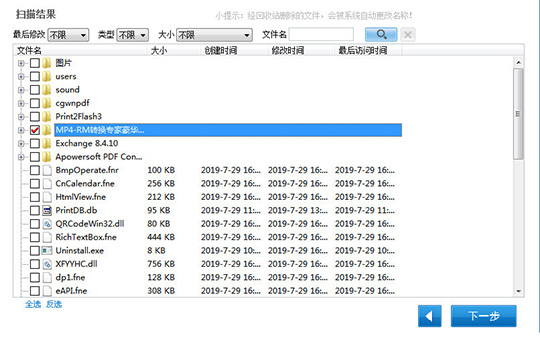Viewport: 540px width, 360px height.
Task: Click the Print2Flash3 folder icon
Action: [46, 116]
